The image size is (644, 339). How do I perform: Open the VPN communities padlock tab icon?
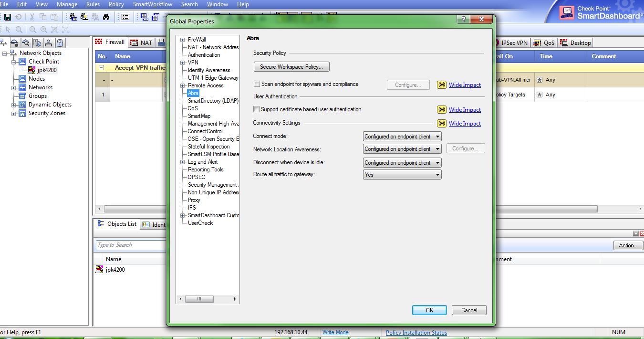tap(60, 43)
